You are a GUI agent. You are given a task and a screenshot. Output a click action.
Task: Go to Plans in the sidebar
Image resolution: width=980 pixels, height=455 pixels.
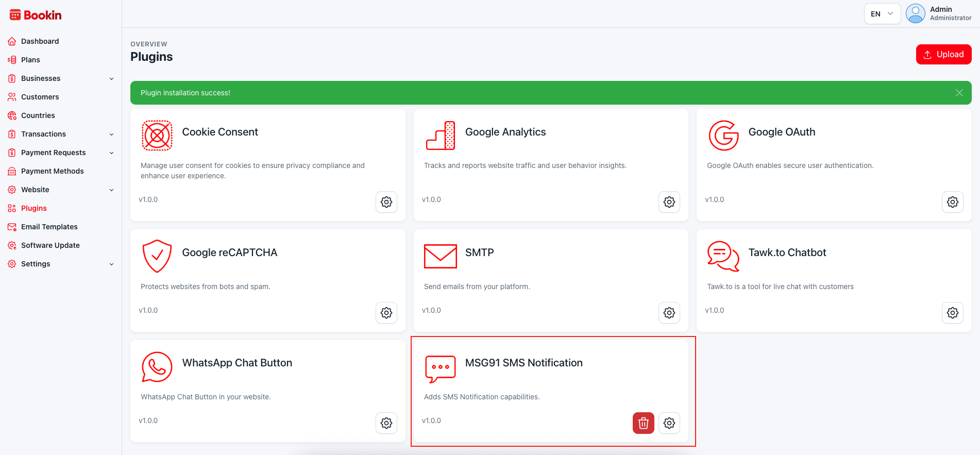click(x=30, y=60)
